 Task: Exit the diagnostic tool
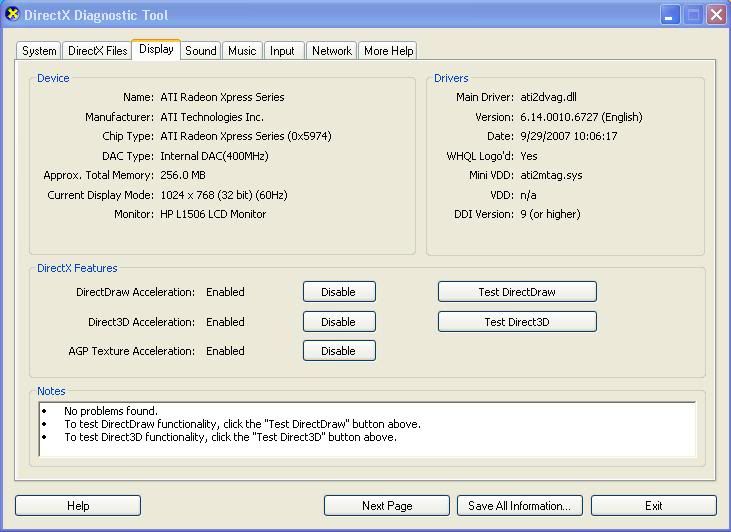654,506
